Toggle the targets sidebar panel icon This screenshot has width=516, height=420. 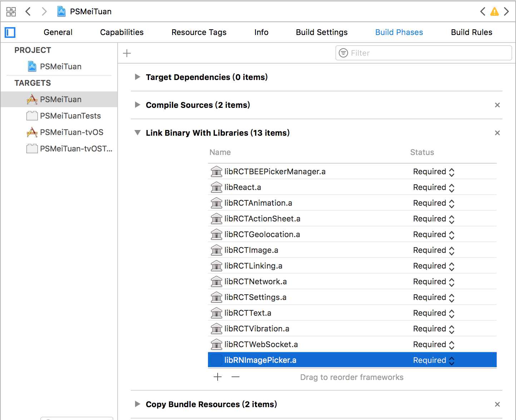[10, 32]
